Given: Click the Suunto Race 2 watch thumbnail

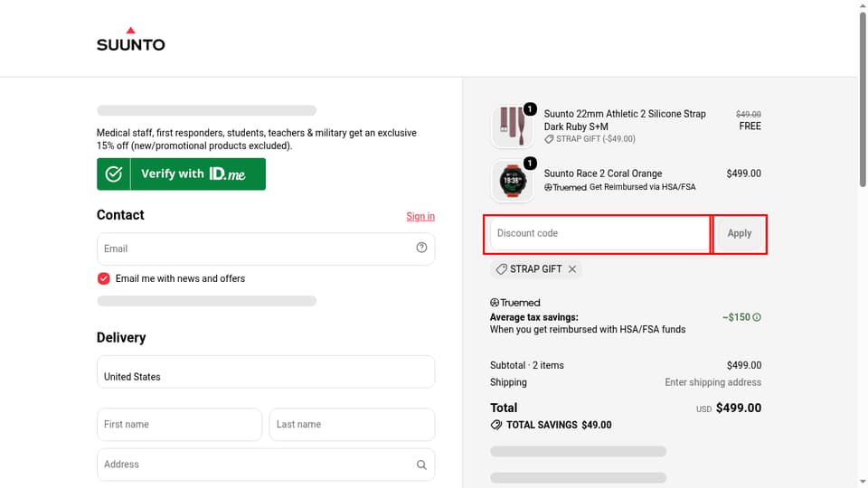Looking at the screenshot, I should 512,181.
